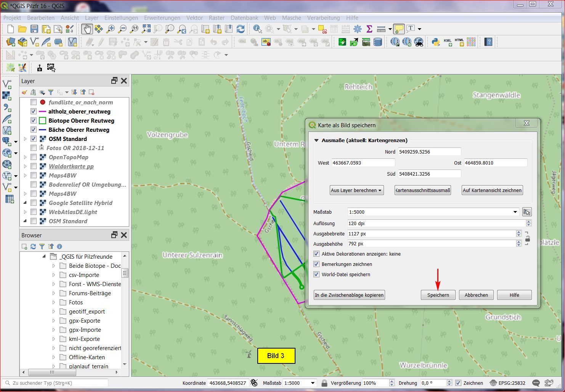Click the Zoom In magnifier tool
This screenshot has width=565, height=392.
[x=111, y=29]
